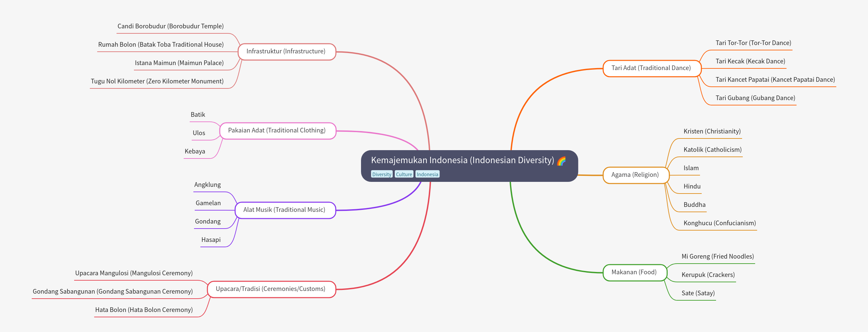
Task: Click Mi Goreng (Fried Noodles) leaf
Action: pyautogui.click(x=718, y=257)
